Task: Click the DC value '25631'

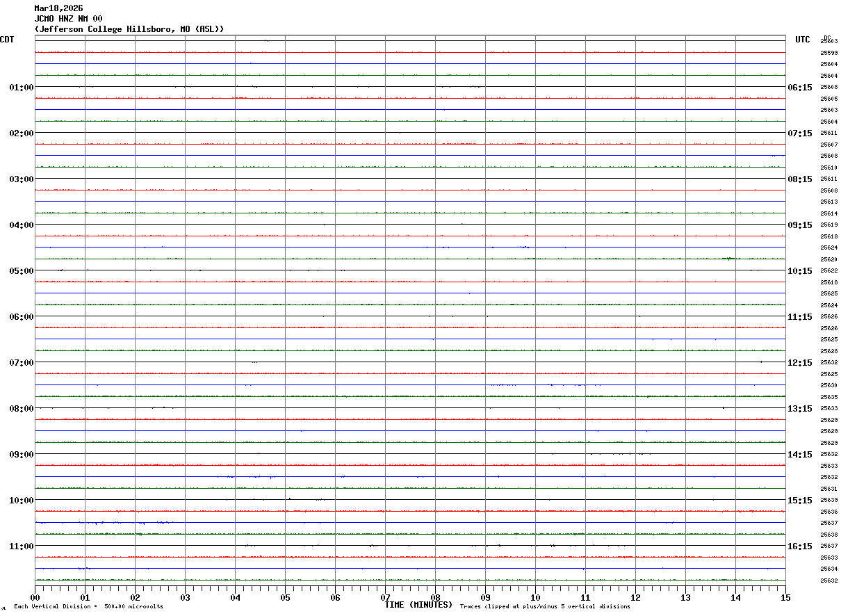Action: click(828, 489)
